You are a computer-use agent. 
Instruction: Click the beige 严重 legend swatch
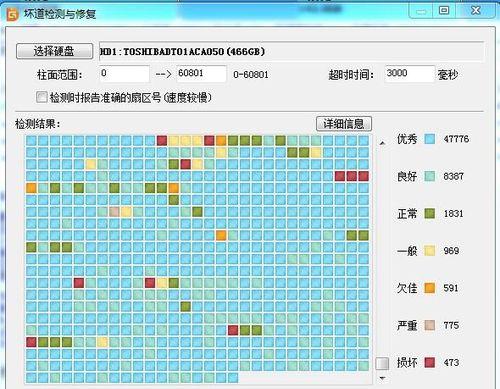click(430, 325)
